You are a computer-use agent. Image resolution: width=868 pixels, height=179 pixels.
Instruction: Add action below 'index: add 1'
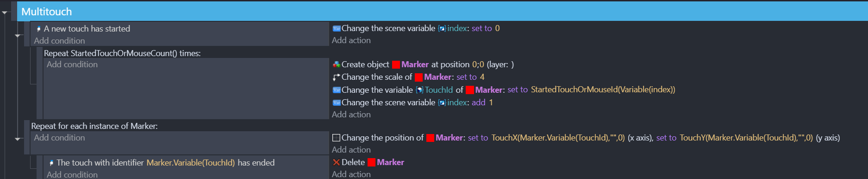tap(351, 115)
